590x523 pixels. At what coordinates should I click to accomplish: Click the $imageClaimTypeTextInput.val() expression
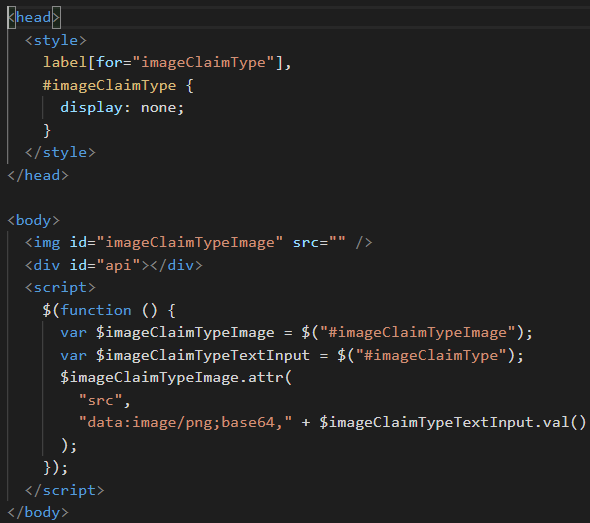pos(453,423)
